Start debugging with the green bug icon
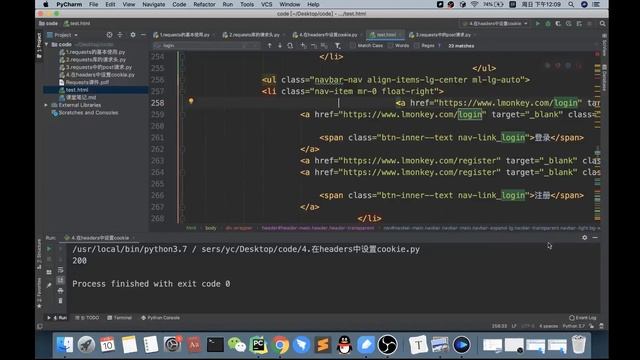 pos(548,24)
